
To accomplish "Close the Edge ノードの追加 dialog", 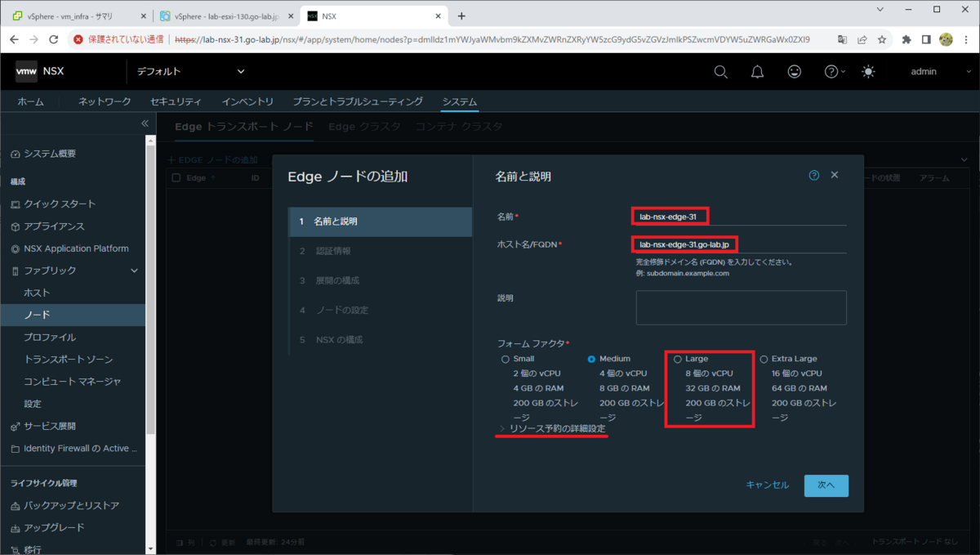I will [x=835, y=175].
